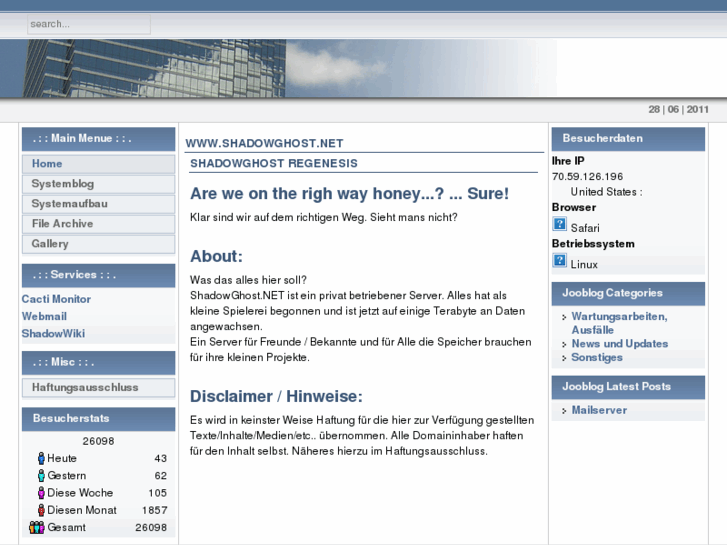Open the Gallery menu entry

tap(98, 244)
